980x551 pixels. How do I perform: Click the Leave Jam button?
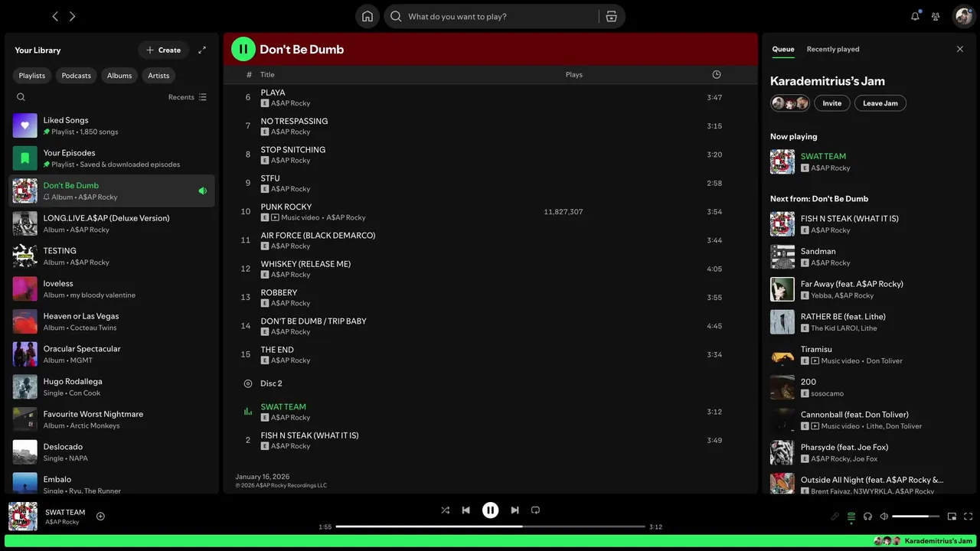tap(880, 103)
